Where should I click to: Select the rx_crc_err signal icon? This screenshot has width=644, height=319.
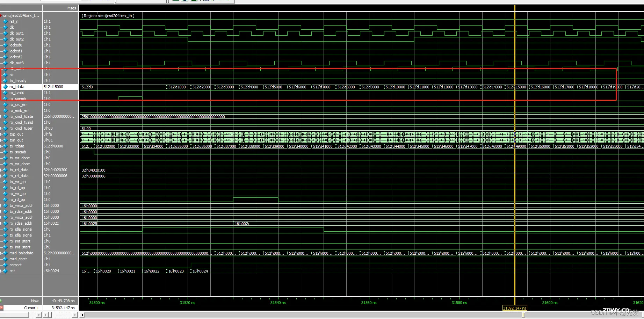(5, 104)
